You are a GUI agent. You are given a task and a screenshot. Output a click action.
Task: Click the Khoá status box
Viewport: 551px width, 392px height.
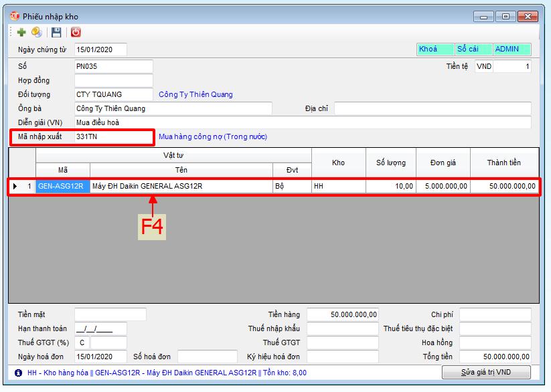(x=435, y=50)
